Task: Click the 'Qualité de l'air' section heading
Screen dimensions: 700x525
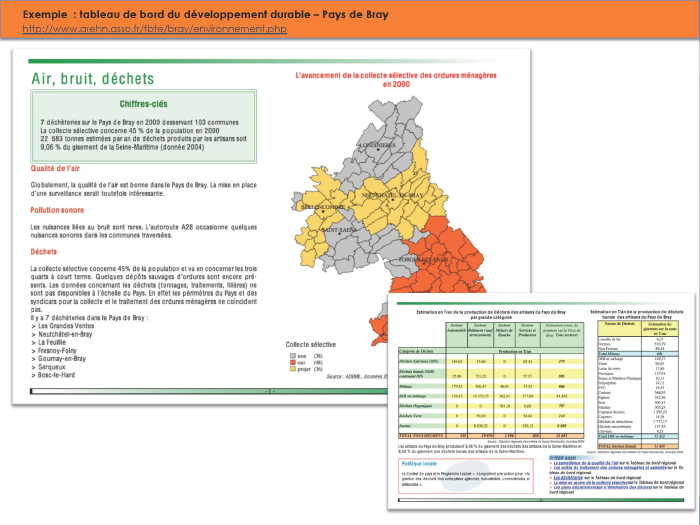Action: click(x=55, y=168)
